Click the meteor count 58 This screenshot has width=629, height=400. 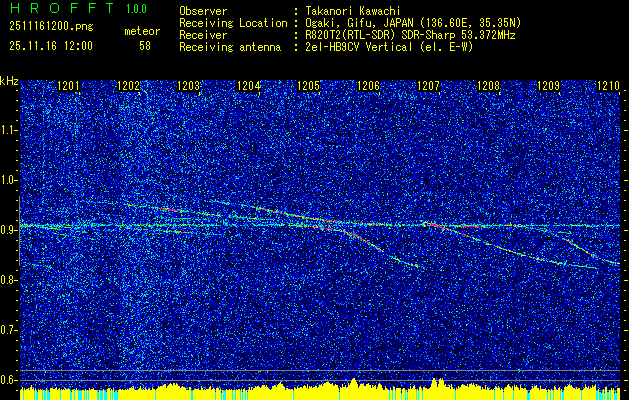point(145,46)
